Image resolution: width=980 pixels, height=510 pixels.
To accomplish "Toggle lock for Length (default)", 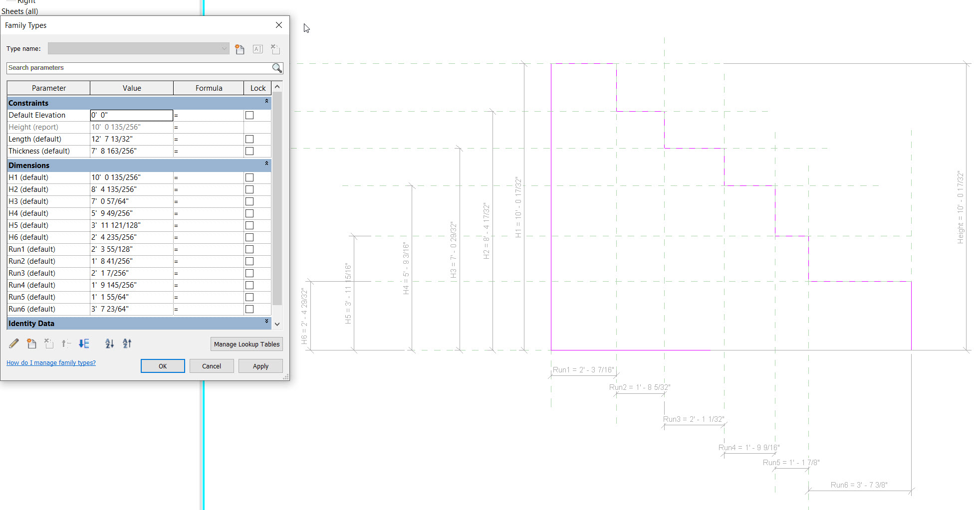I will point(249,139).
